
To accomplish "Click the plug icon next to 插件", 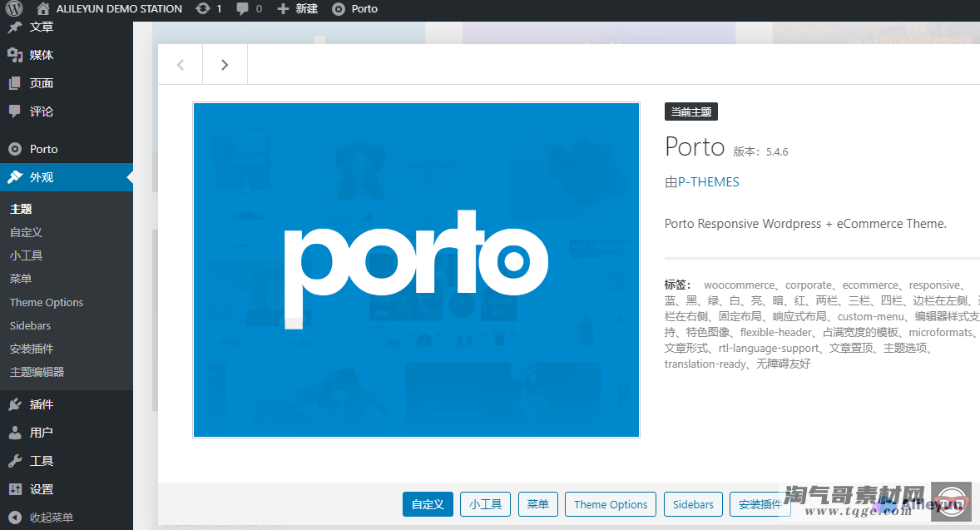I will coord(15,404).
